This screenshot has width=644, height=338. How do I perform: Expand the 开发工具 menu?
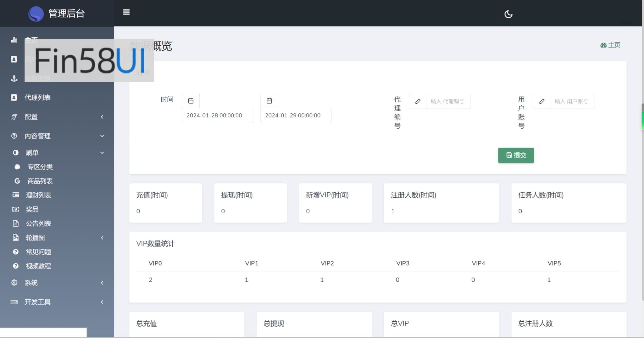(57, 302)
